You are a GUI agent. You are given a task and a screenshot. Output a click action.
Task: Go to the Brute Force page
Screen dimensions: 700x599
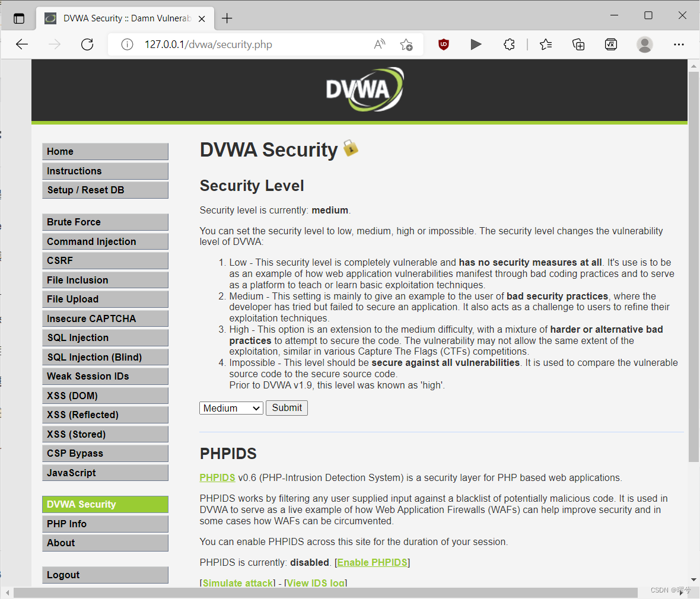coord(106,222)
